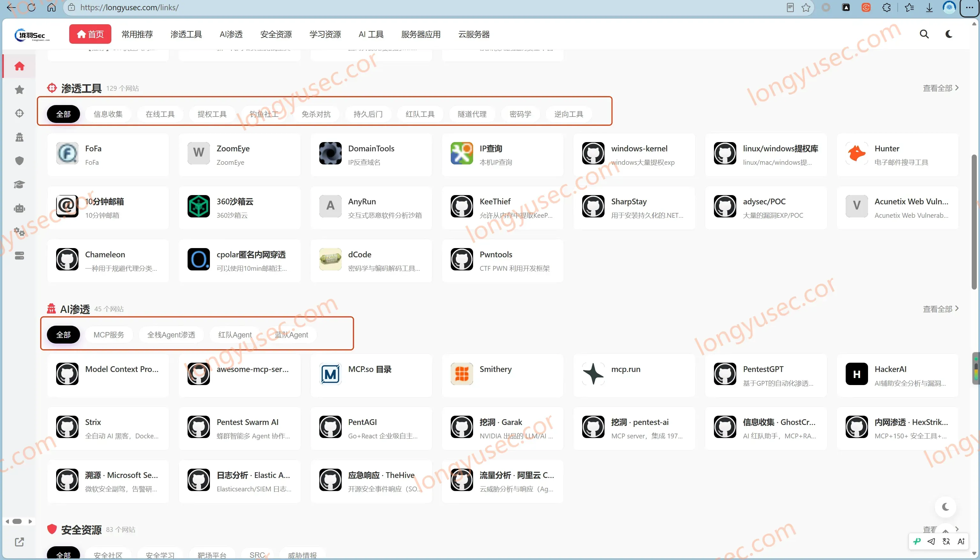The image size is (980, 560).
Task: Click the browser extensions puzzle icon
Action: tap(886, 7)
